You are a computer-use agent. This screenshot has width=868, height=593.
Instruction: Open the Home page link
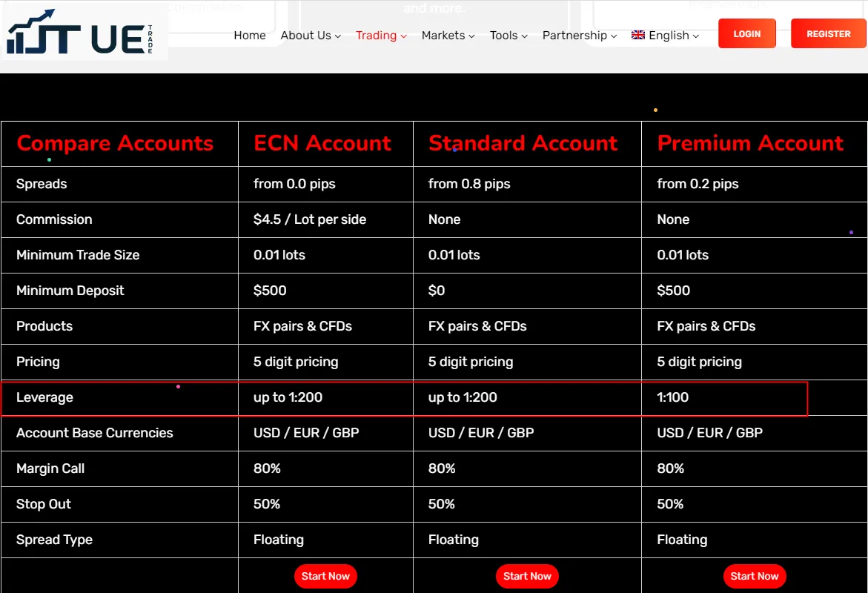tap(250, 36)
